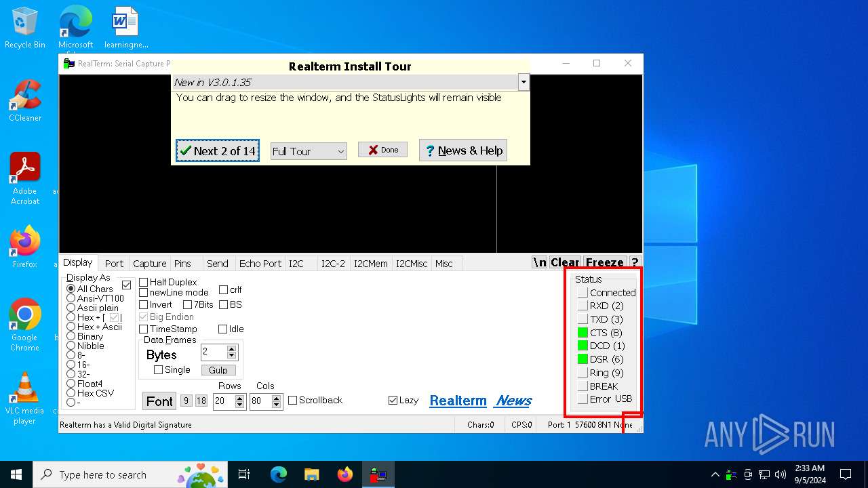The height and width of the screenshot is (488, 868).
Task: Switch to the Echo Port tab
Action: pos(260,263)
